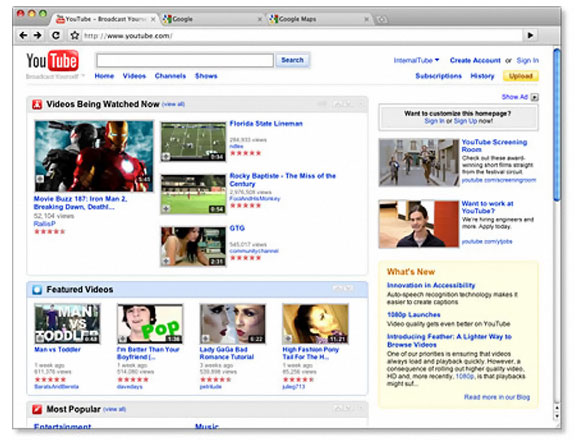Open the InternalTube dropdown

point(416,61)
